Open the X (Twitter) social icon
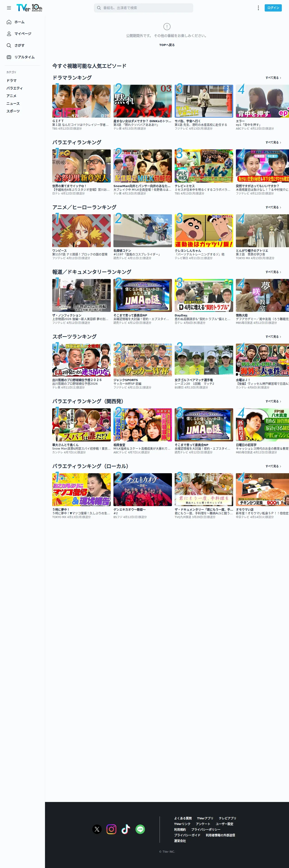Viewport: 289px width, 868px height. pyautogui.click(x=97, y=829)
